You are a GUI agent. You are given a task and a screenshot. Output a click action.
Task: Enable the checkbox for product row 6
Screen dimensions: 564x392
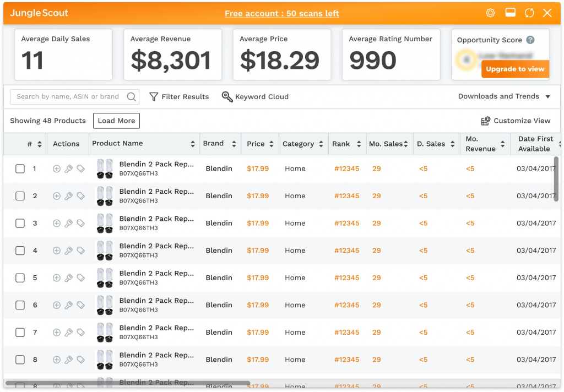pyautogui.click(x=20, y=306)
